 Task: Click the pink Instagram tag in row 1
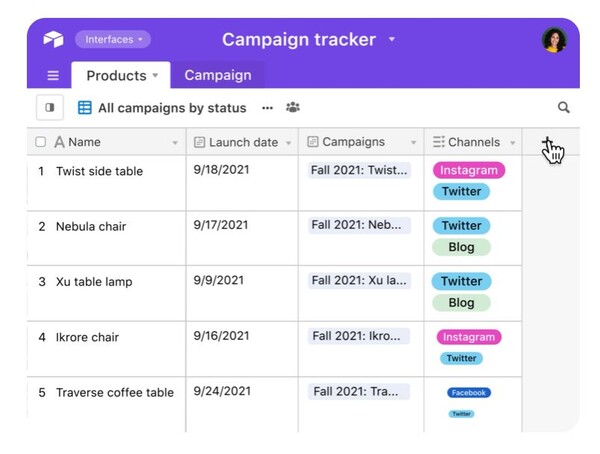pos(468,171)
